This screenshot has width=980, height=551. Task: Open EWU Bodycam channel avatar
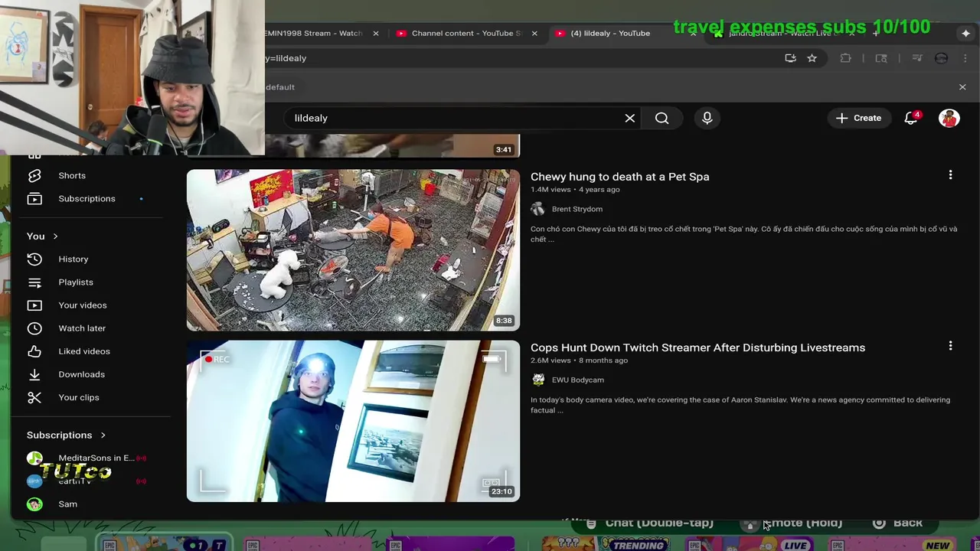538,380
